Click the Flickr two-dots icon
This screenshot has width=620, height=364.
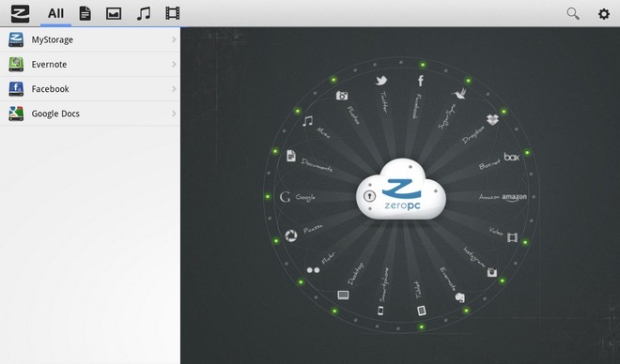[x=313, y=270]
